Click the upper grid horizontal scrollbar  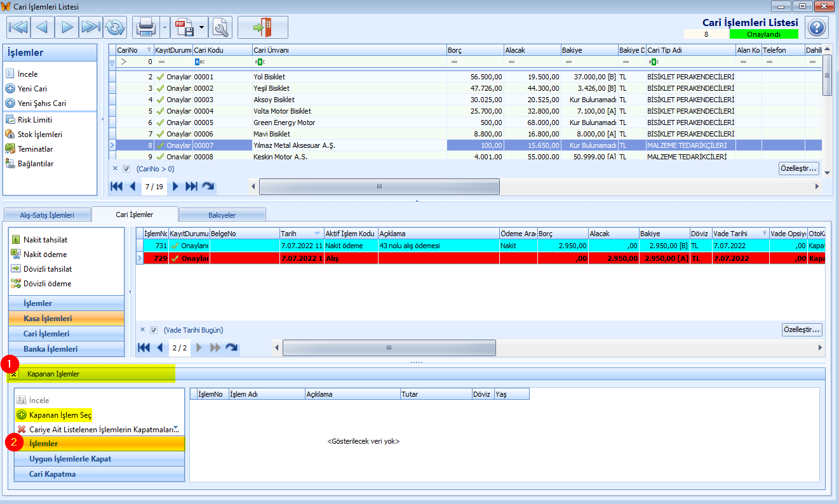click(379, 187)
